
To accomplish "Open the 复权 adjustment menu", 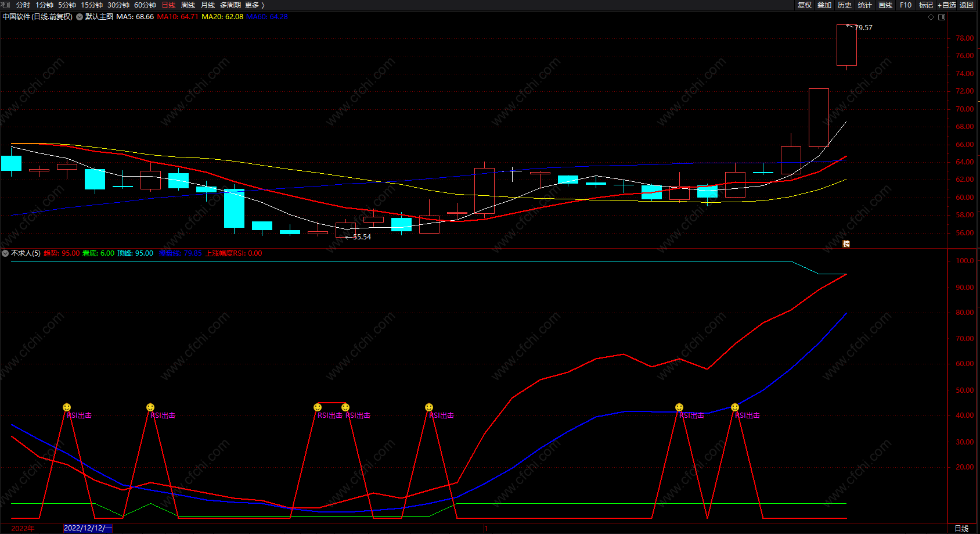I will (x=804, y=5).
